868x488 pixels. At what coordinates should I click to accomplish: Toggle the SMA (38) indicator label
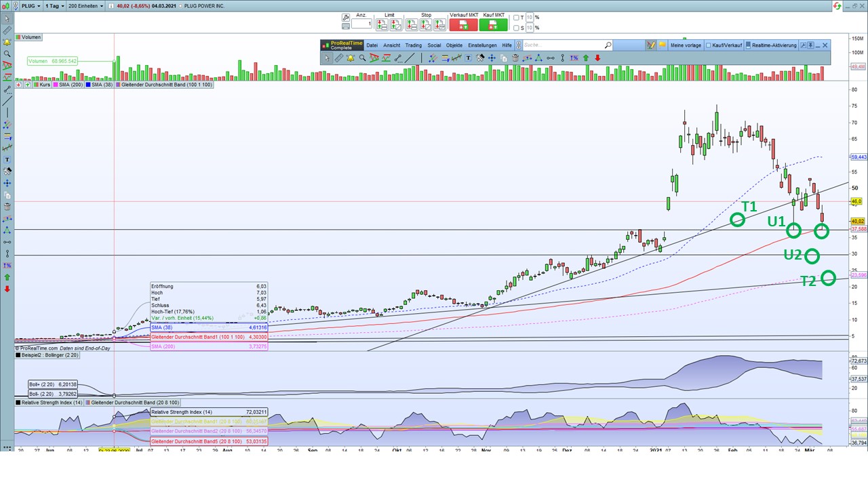tap(100, 85)
